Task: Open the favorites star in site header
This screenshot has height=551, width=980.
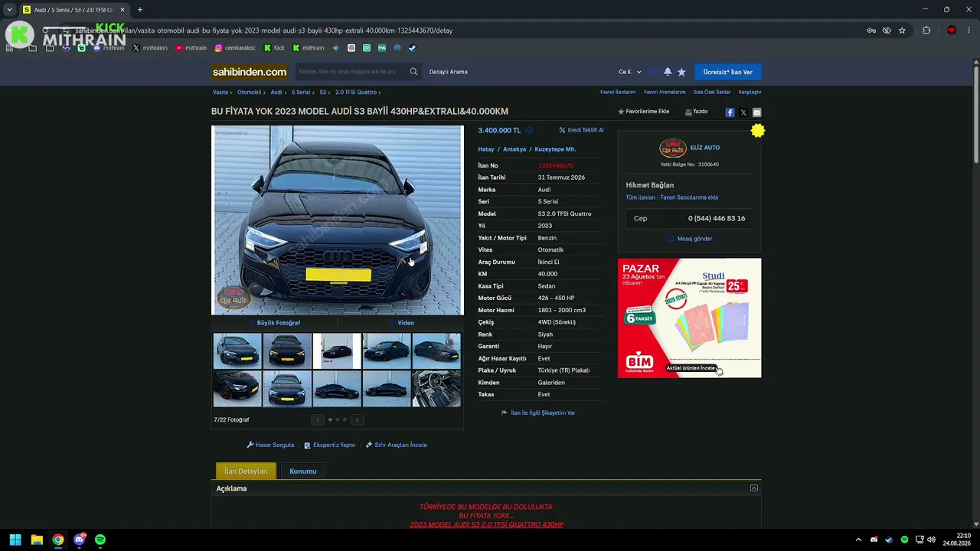Action: [681, 72]
